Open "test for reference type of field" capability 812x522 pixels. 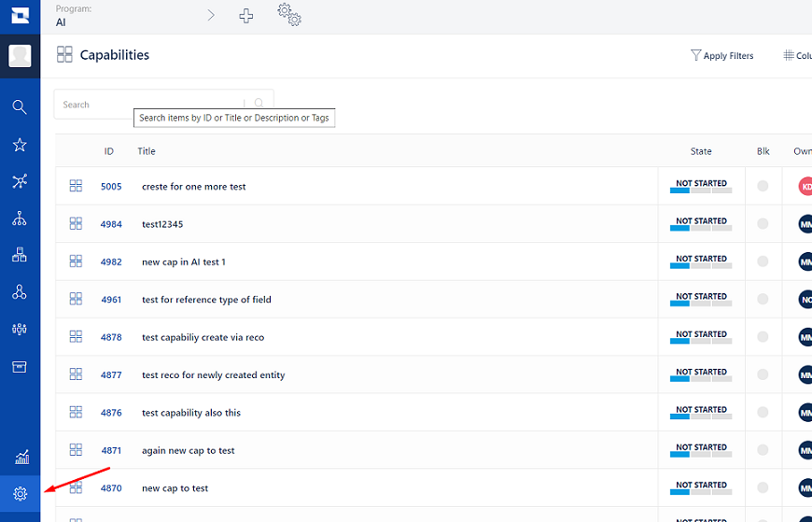[x=206, y=300]
